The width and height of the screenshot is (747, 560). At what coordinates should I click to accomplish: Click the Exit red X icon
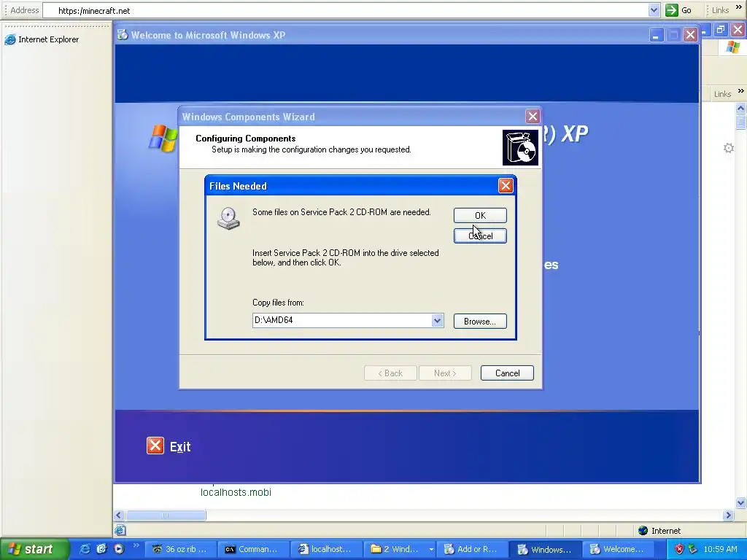pos(155,446)
